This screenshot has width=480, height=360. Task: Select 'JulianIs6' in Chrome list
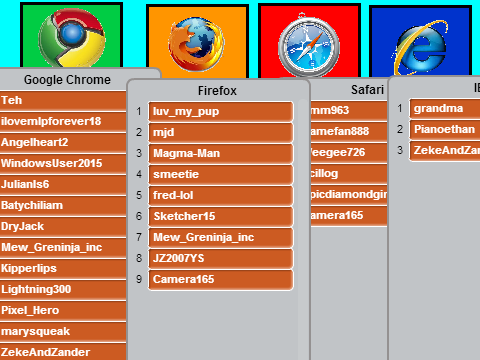coord(63,185)
